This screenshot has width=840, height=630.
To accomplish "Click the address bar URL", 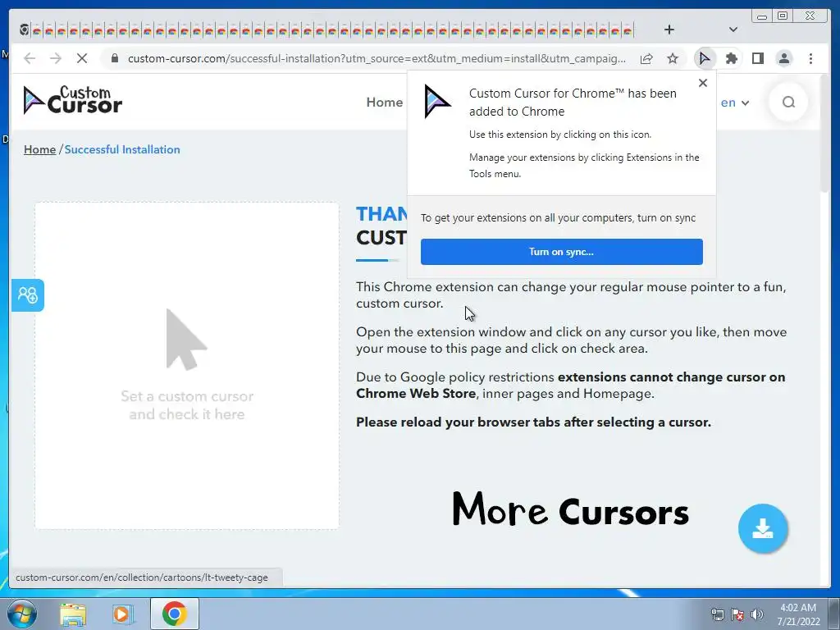I will [377, 58].
